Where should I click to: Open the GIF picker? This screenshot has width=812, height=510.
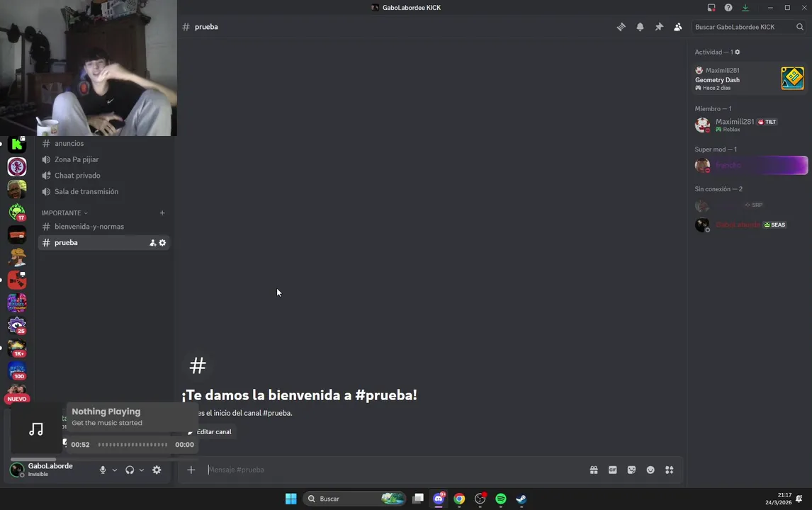coord(613,470)
